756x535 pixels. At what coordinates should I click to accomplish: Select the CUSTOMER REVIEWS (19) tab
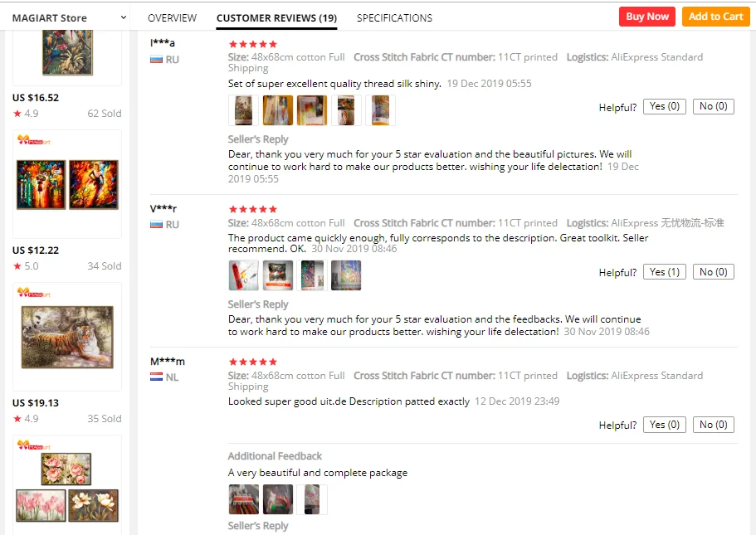pos(276,18)
